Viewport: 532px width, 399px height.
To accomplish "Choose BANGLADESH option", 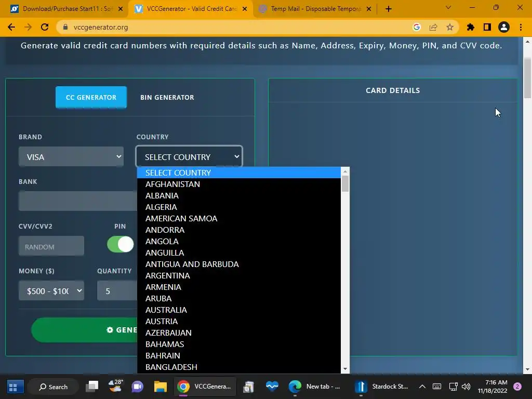I will (x=239, y=367).
